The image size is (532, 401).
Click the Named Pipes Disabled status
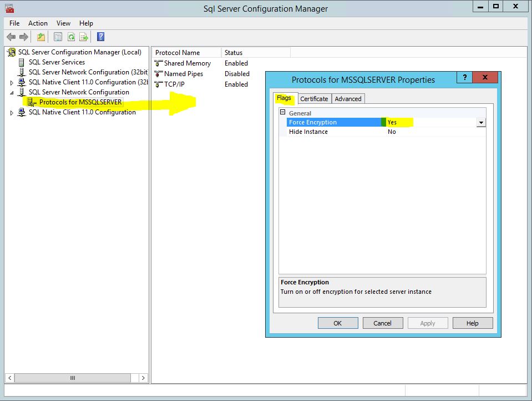pyautogui.click(x=237, y=74)
